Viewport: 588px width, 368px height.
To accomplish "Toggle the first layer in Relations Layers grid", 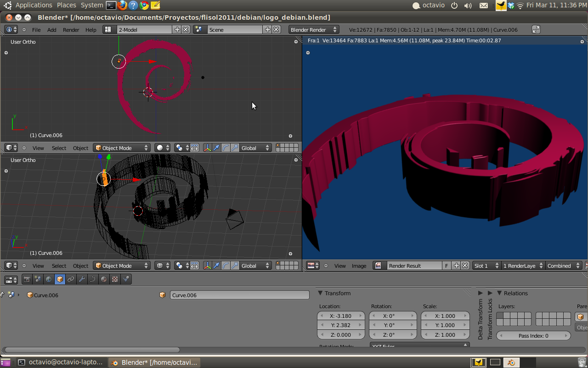I will [x=500, y=316].
